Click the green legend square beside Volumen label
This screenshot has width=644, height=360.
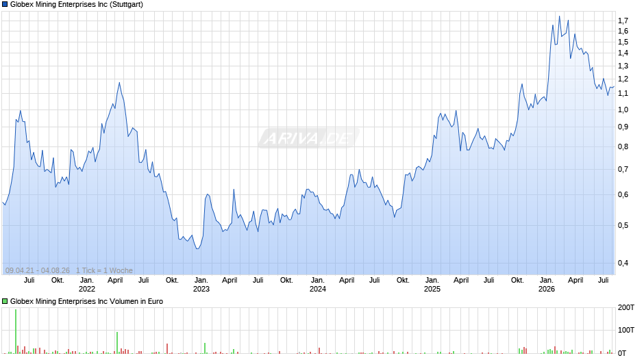pyautogui.click(x=5, y=301)
